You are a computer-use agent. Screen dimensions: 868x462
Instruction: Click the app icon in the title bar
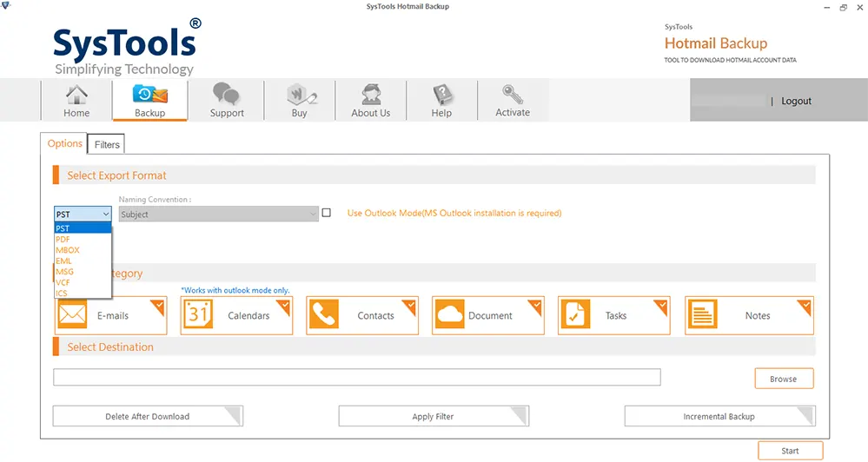tap(6, 6)
